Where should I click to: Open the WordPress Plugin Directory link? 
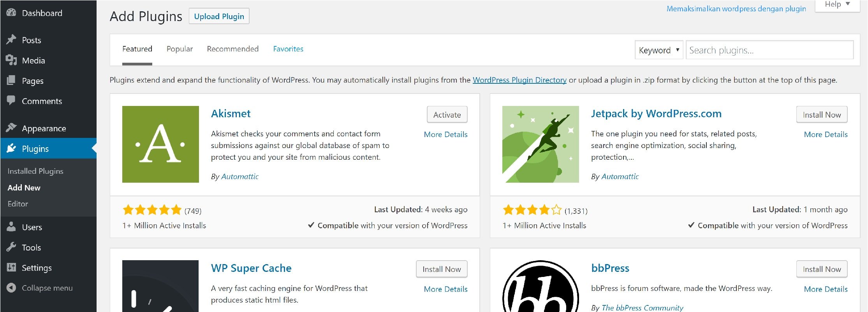tap(519, 80)
